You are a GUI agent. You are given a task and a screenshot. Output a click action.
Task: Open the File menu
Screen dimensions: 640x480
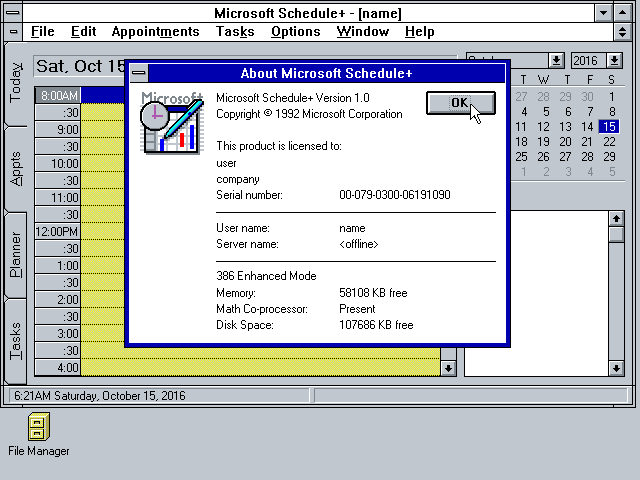42,31
